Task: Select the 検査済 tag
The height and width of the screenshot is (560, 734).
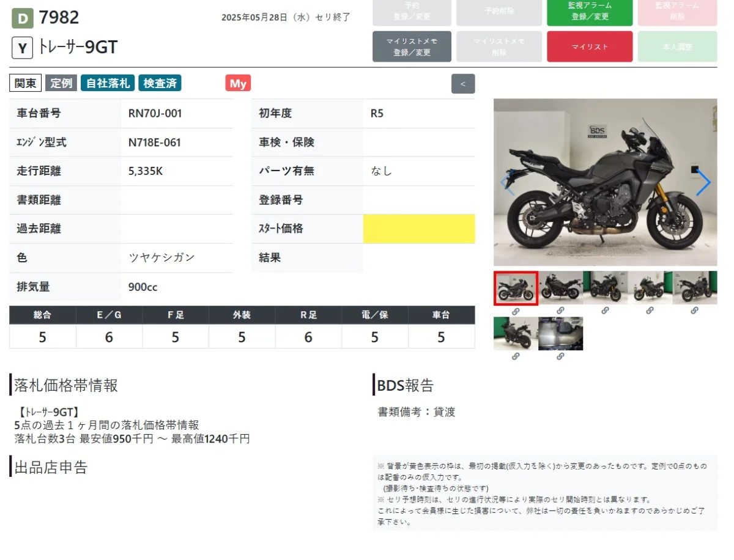Action: [x=160, y=84]
